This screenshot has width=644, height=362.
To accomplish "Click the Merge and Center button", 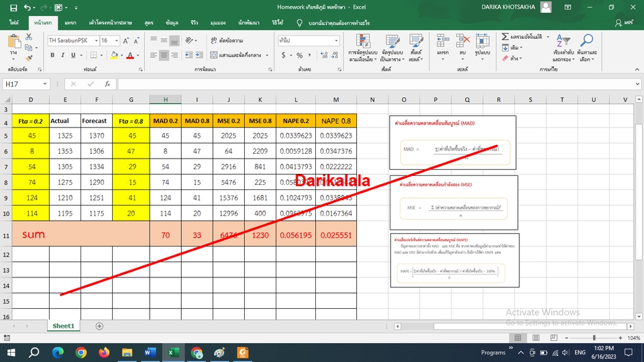I will (x=235, y=55).
